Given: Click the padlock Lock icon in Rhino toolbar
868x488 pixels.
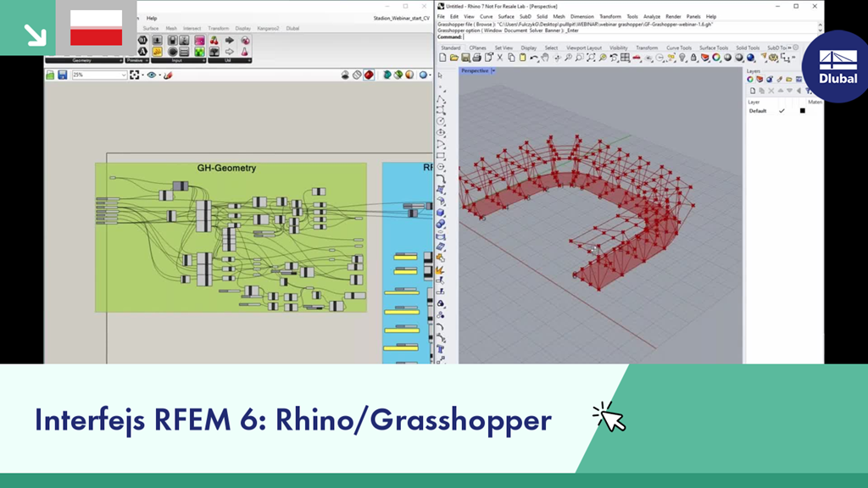Looking at the screenshot, I should pyautogui.click(x=693, y=58).
